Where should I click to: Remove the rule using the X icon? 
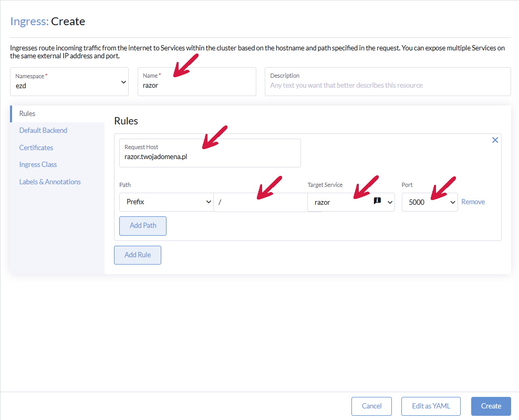pyautogui.click(x=495, y=140)
